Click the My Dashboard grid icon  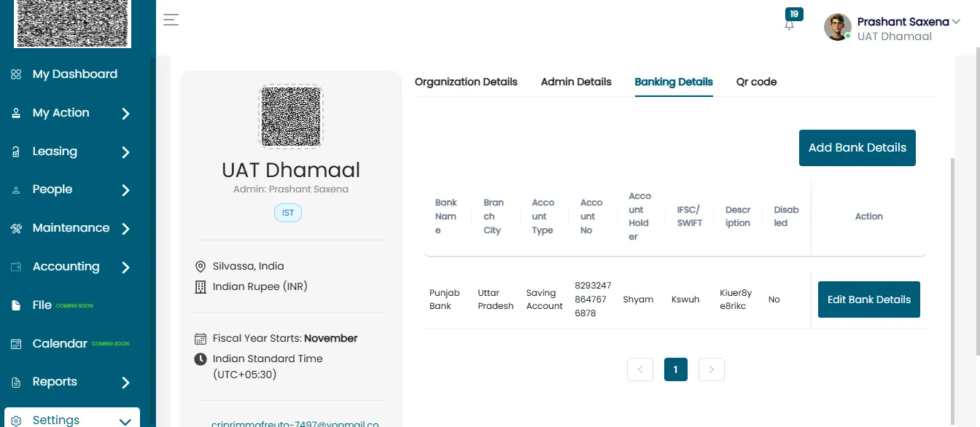[16, 74]
